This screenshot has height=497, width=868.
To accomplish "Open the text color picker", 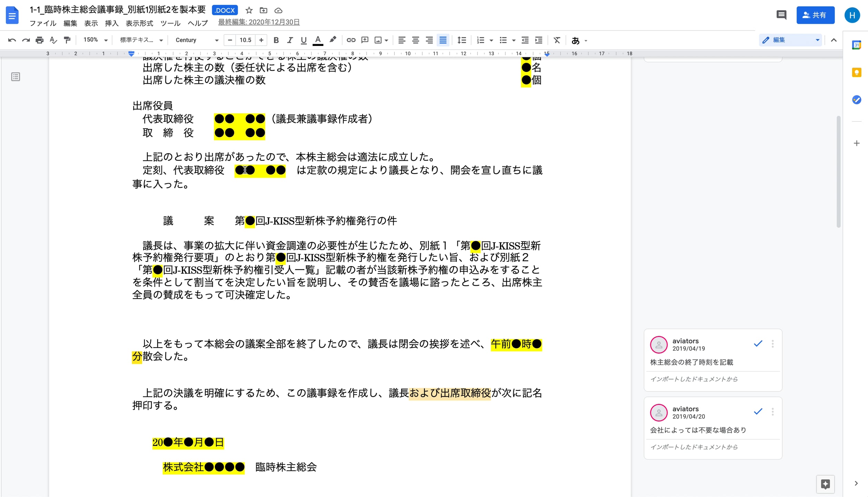I will [318, 40].
